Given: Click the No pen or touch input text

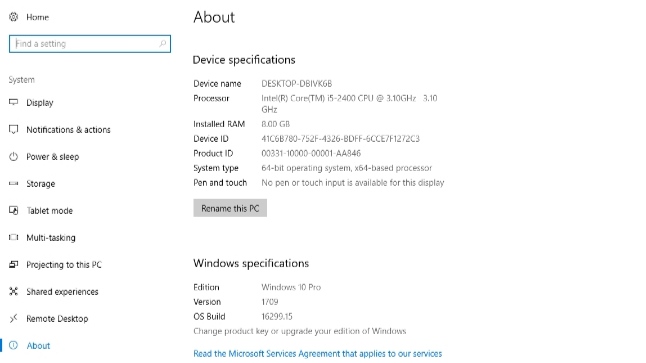Looking at the screenshot, I should [x=353, y=183].
